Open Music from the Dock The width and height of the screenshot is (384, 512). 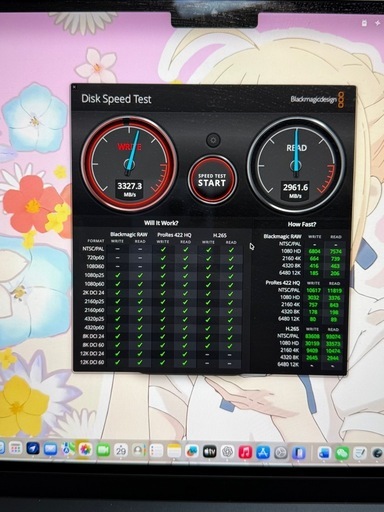tap(245, 453)
